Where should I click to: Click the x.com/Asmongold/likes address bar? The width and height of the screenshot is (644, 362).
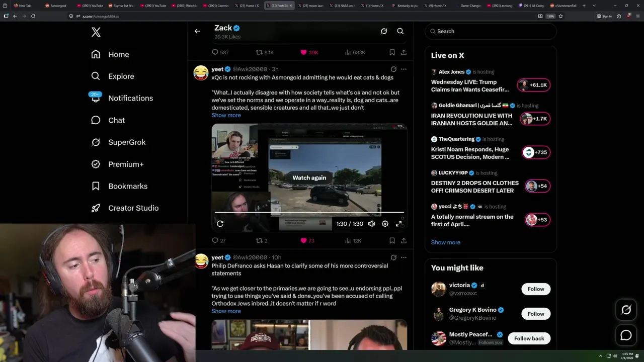(x=302, y=16)
